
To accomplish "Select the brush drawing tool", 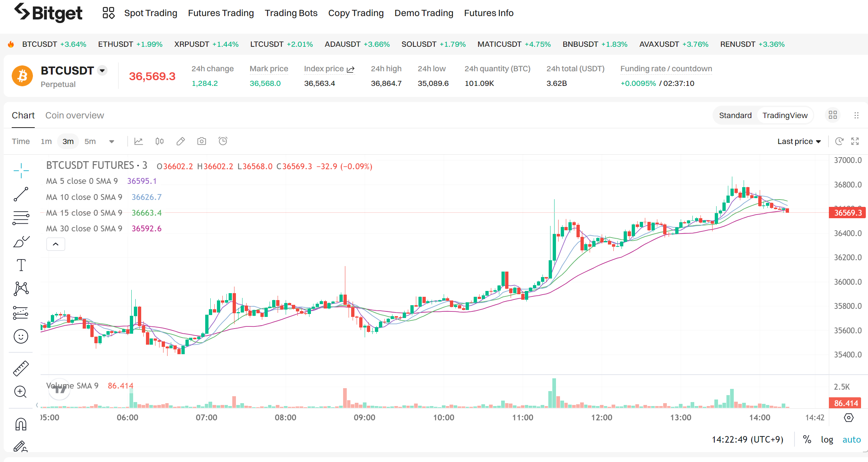I will [x=21, y=242].
